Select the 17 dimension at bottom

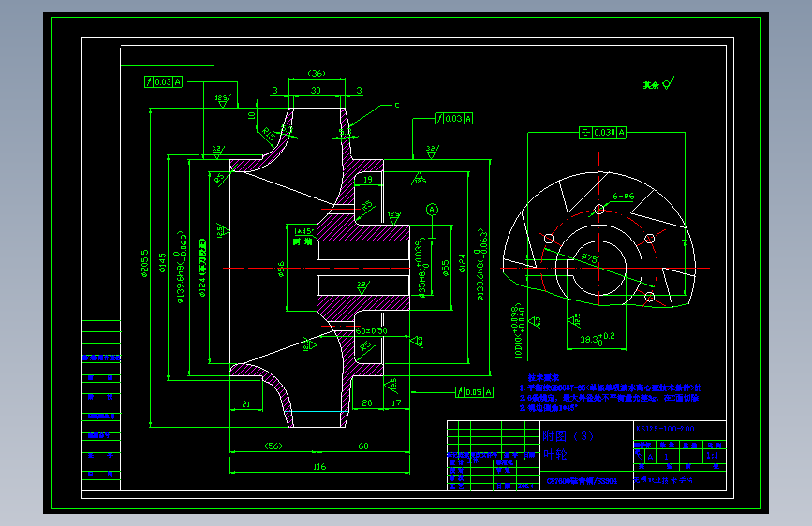(x=396, y=402)
